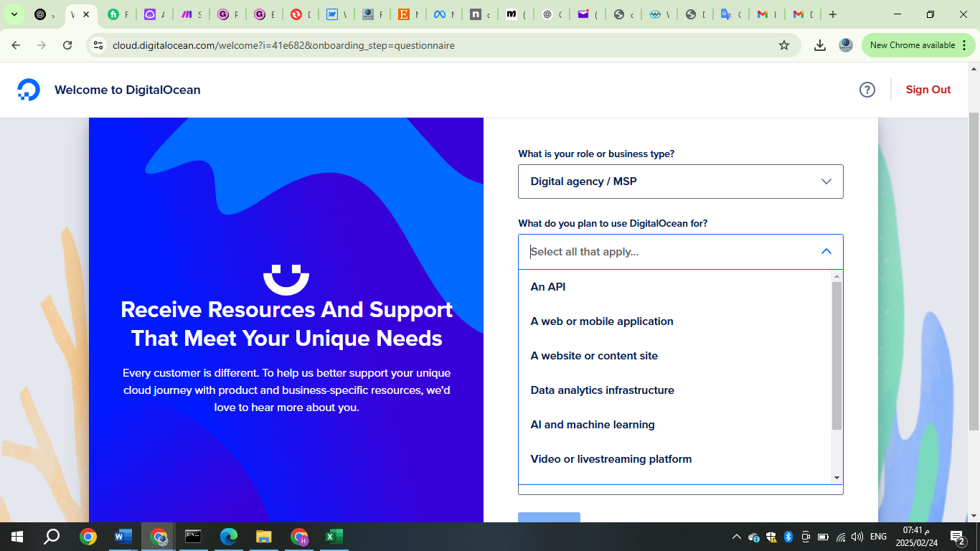The width and height of the screenshot is (980, 551).
Task: Pick 'A website or content site'
Action: pyautogui.click(x=675, y=356)
